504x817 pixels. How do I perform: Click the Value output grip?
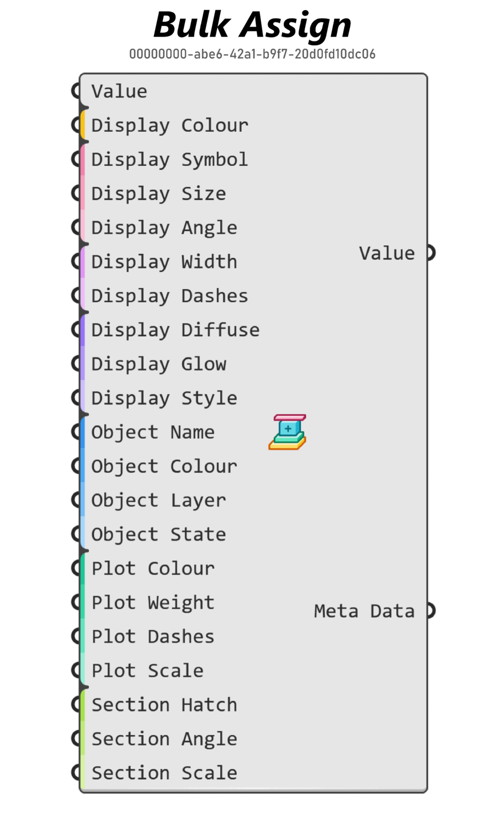431,253
